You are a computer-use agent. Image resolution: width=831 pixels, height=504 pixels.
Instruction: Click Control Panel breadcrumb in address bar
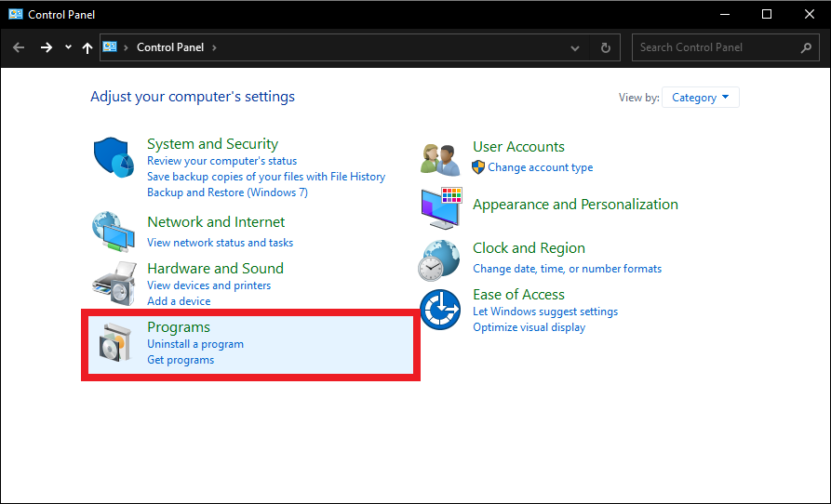tap(172, 47)
